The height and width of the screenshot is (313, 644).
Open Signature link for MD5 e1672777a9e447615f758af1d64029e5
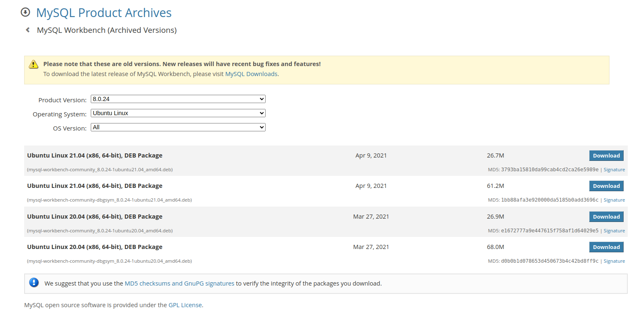coord(614,231)
